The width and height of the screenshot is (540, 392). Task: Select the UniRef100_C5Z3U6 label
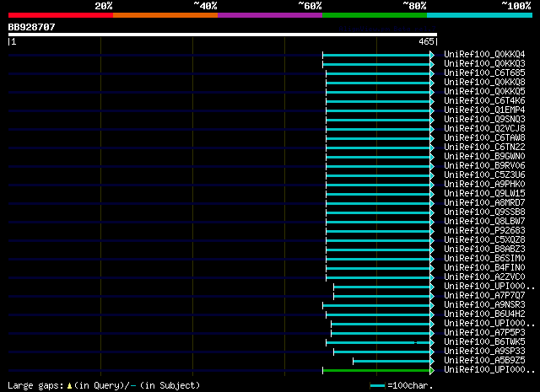pyautogui.click(x=484, y=175)
